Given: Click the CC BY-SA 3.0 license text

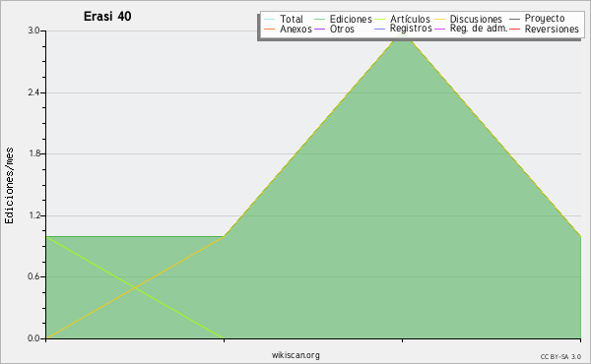Looking at the screenshot, I should [x=560, y=357].
